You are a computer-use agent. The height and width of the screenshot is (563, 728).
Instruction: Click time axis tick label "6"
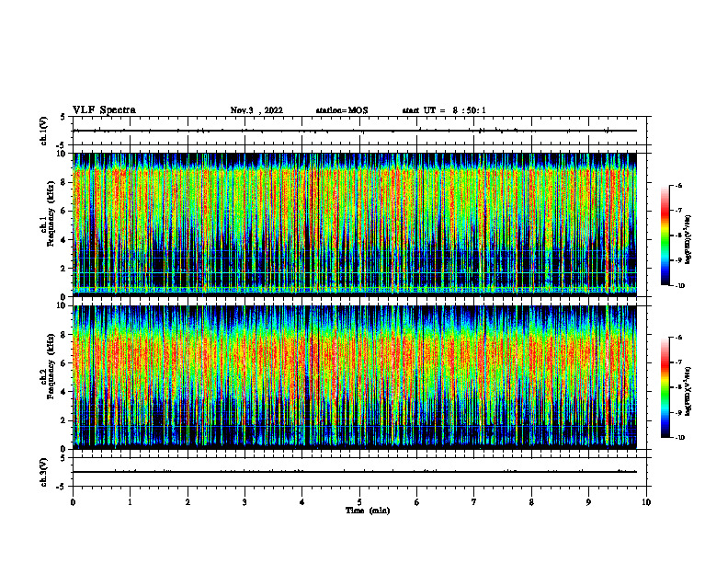click(417, 502)
